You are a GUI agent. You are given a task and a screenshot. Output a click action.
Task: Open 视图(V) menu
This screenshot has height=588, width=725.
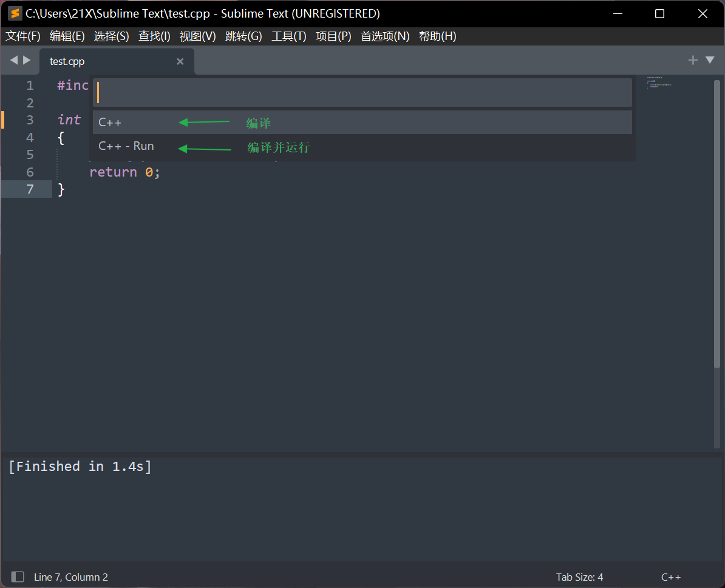point(198,36)
